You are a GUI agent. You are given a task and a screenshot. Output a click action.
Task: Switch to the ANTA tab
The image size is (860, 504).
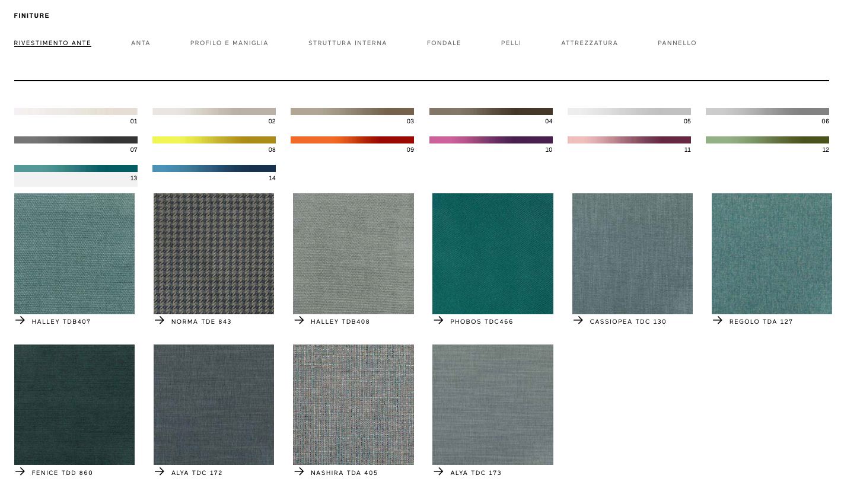141,43
